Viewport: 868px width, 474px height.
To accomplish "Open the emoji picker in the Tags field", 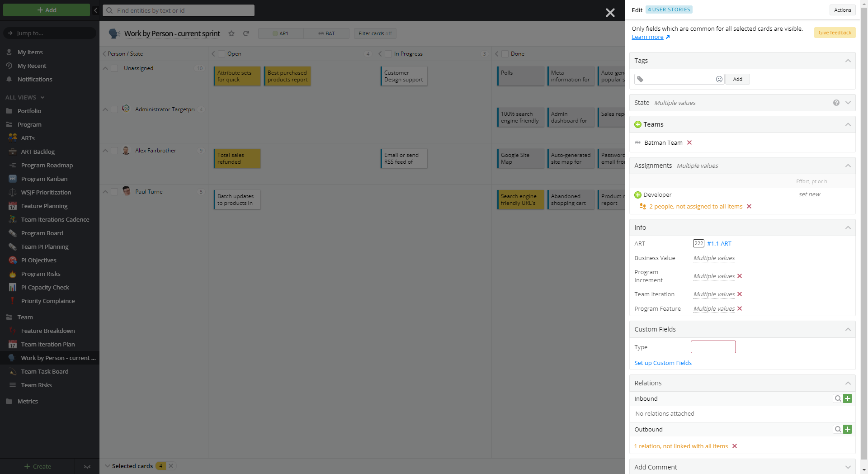I will point(719,79).
